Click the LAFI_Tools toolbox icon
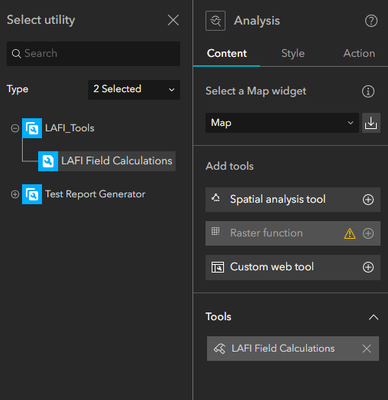This screenshot has height=400, width=388. 32,128
